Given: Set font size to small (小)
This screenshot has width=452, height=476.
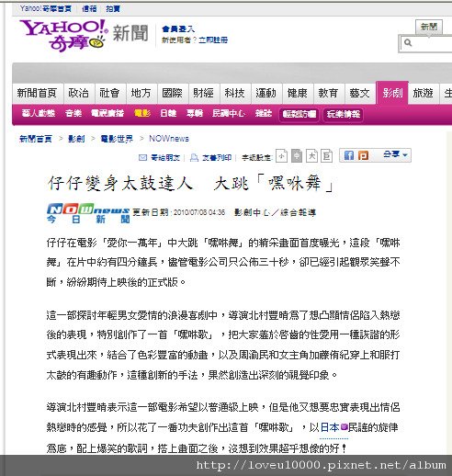Looking at the screenshot, I should [x=281, y=156].
